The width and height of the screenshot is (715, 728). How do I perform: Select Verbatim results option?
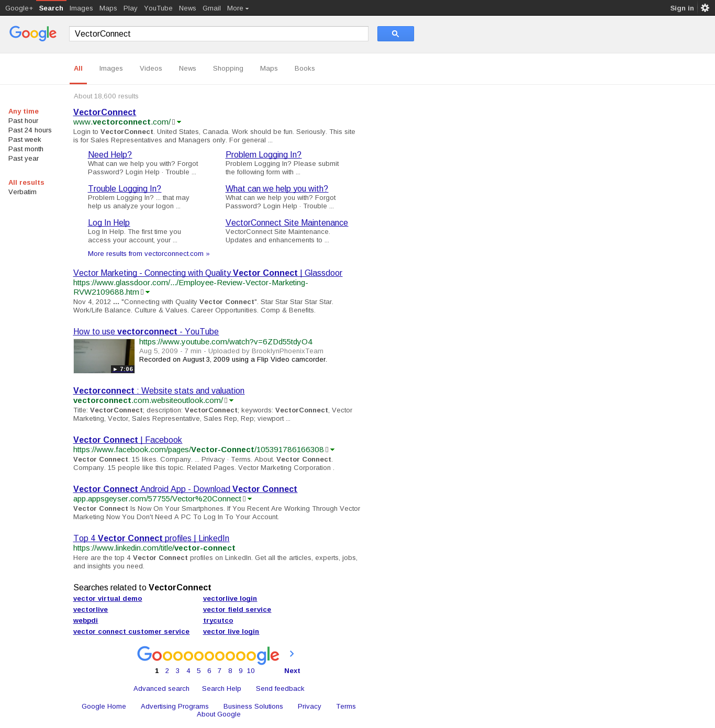coord(23,192)
